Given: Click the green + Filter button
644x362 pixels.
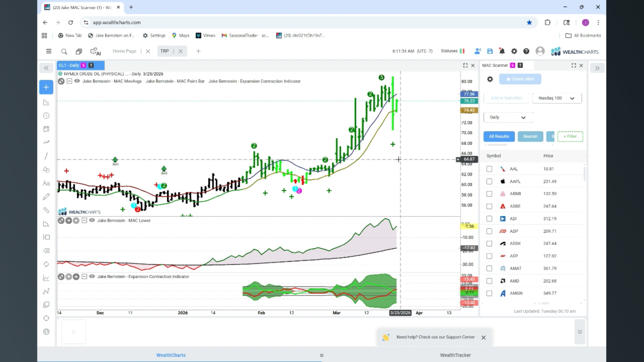Looking at the screenshot, I should (570, 136).
